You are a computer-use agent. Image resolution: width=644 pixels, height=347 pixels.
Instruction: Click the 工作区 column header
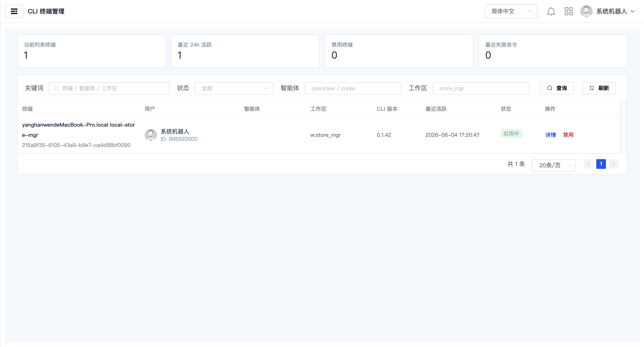click(318, 109)
